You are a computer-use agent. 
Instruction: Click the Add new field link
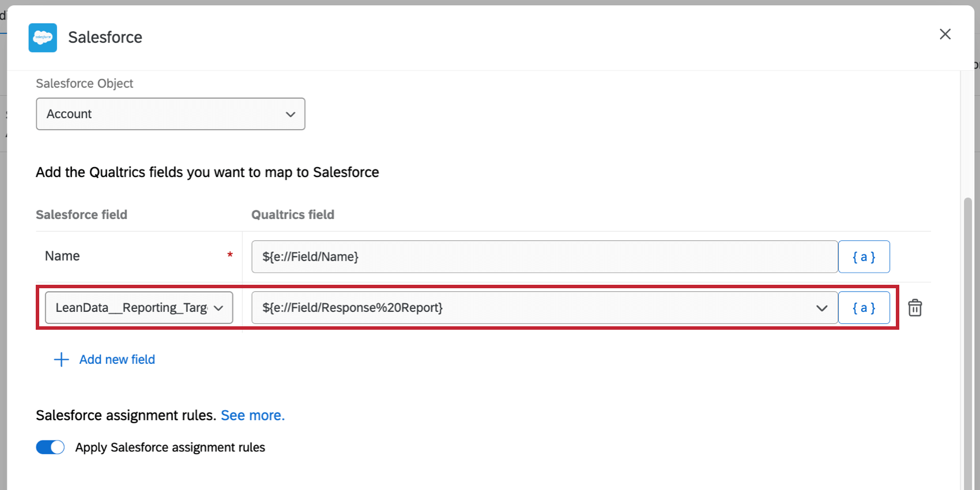(117, 360)
